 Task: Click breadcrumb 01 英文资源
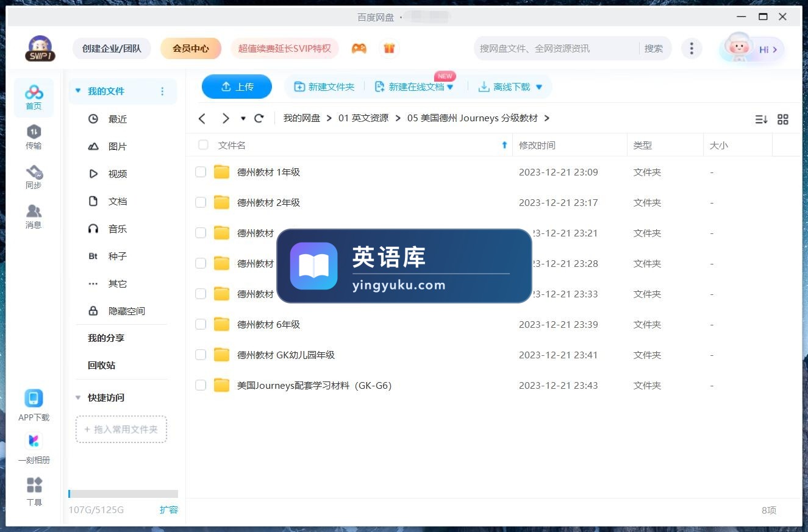[363, 118]
